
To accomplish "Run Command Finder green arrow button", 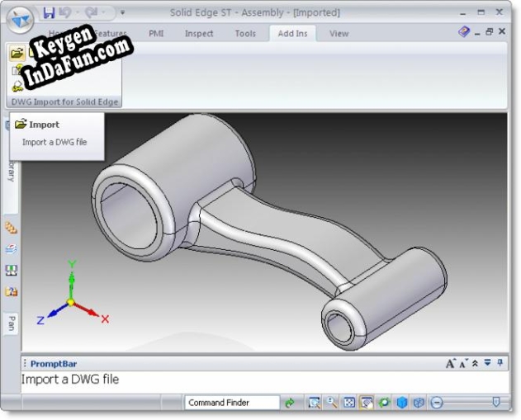I will (x=290, y=403).
